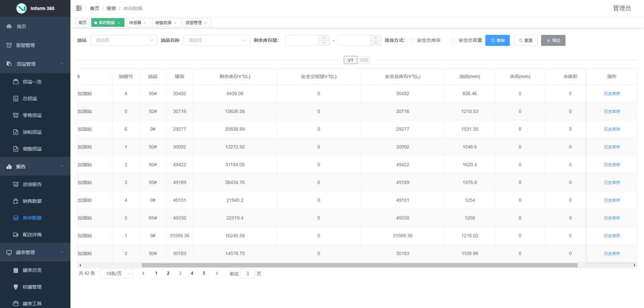Open 销售数据 icon in sidebar
644x308 pixels.
pos(16,201)
